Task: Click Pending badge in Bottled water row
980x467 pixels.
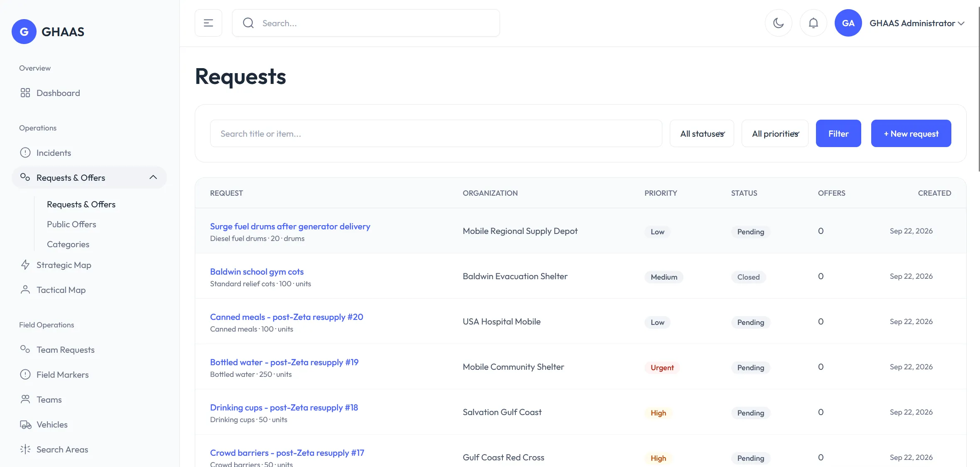Action: point(750,368)
